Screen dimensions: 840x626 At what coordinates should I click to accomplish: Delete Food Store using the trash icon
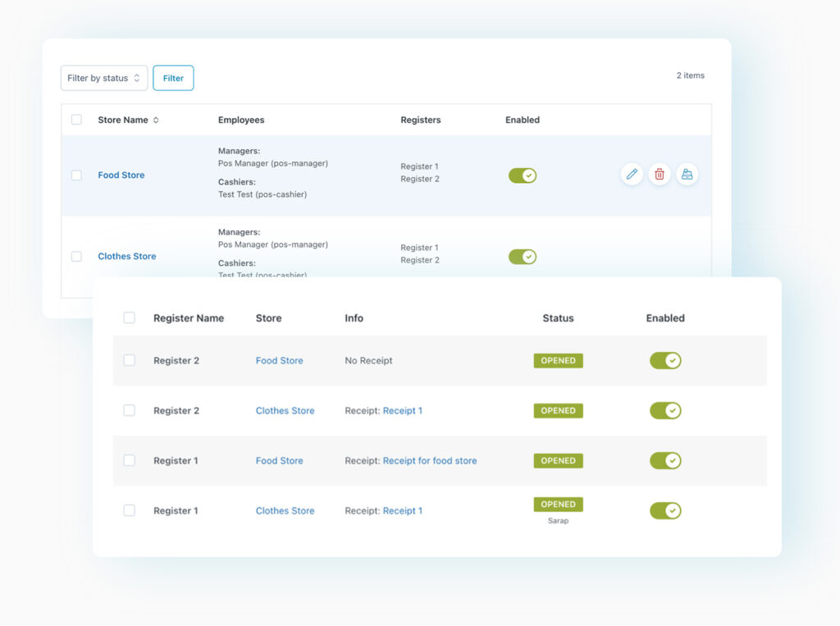tap(660, 174)
